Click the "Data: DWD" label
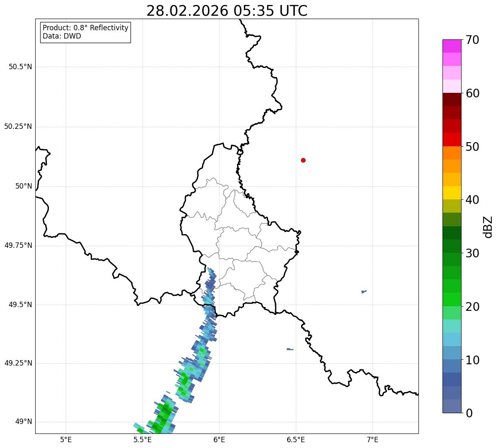Viewport: 498px width, 448px height. pyautogui.click(x=62, y=36)
